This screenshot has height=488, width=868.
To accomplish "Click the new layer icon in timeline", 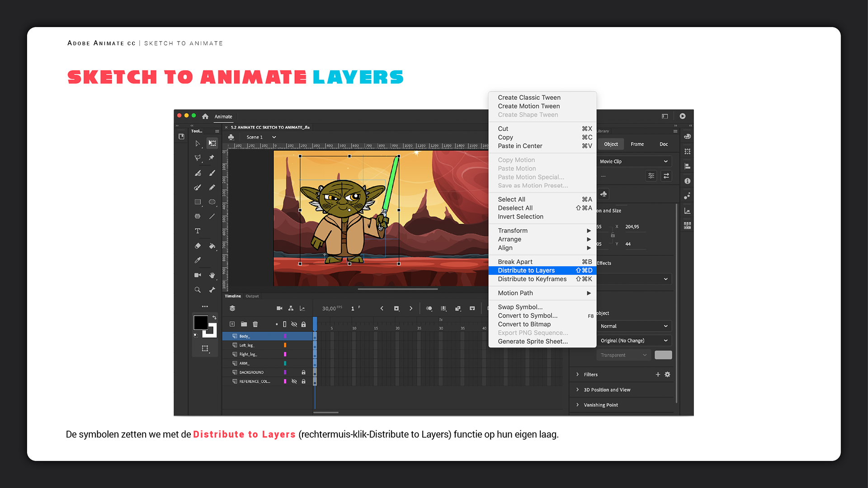I will [x=232, y=324].
